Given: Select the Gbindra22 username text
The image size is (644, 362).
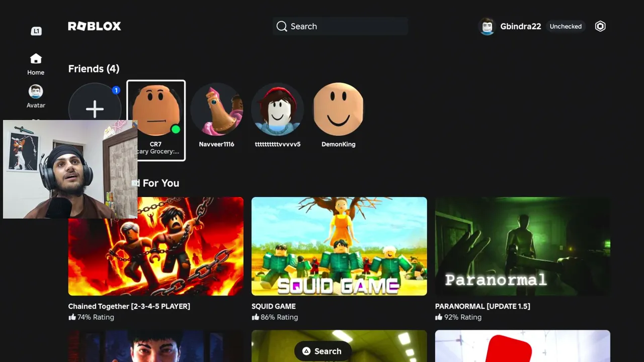Looking at the screenshot, I should (x=521, y=26).
